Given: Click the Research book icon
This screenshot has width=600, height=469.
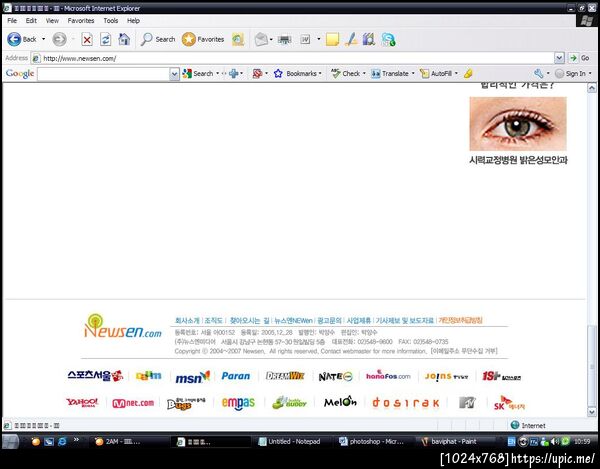Looking at the screenshot, I should coord(369,39).
